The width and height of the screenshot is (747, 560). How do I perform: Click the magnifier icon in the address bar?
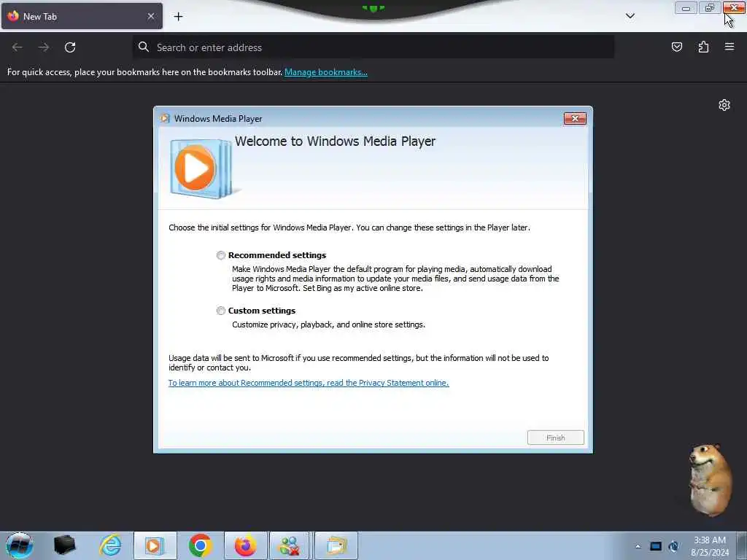coord(144,47)
